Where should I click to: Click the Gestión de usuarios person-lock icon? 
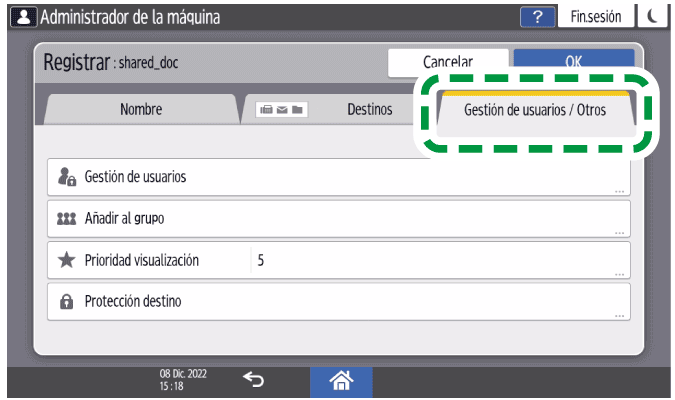(67, 177)
